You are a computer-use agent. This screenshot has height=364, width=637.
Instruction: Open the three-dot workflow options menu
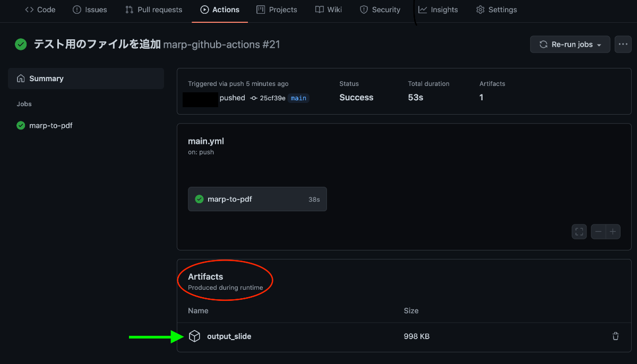click(x=623, y=45)
